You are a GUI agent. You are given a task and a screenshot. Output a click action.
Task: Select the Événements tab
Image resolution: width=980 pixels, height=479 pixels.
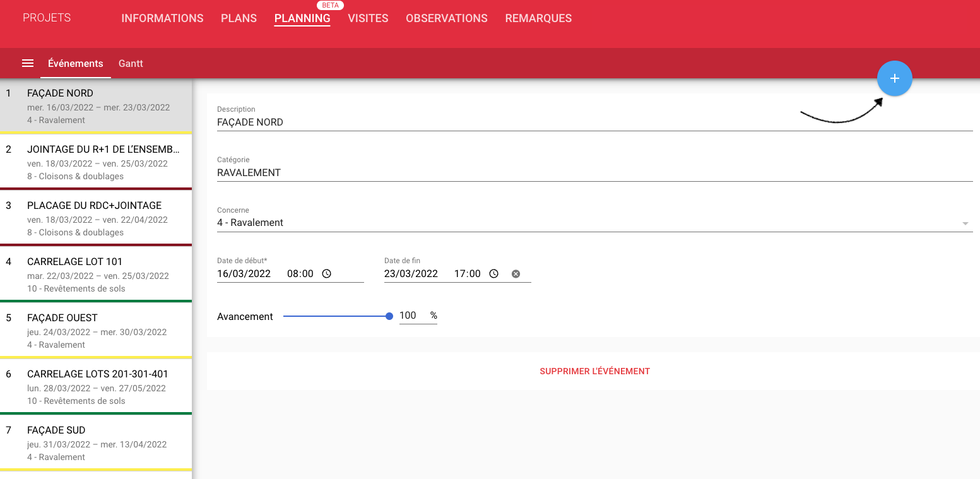pyautogui.click(x=76, y=64)
